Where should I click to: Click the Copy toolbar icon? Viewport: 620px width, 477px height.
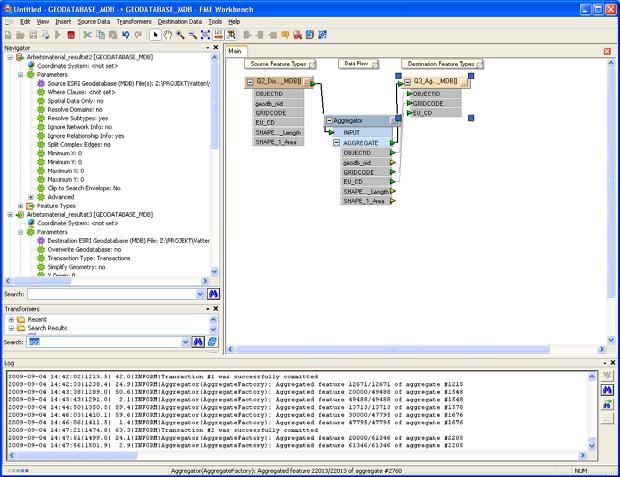[100, 35]
